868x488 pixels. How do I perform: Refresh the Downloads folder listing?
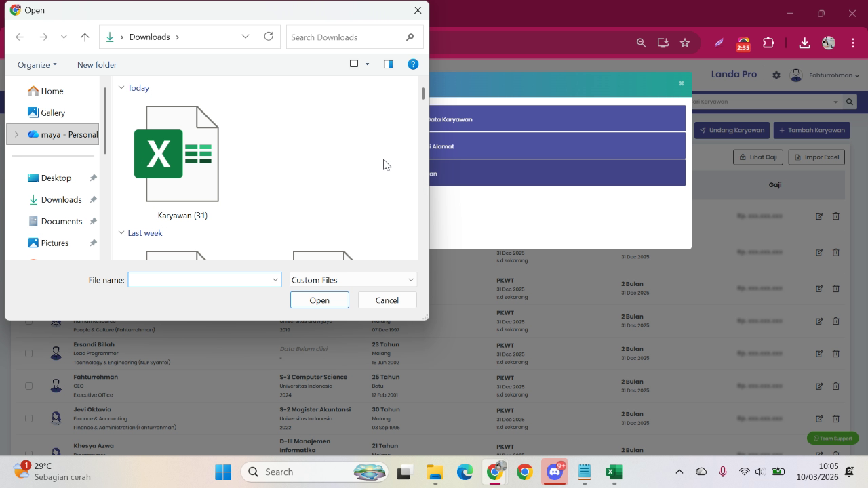[x=269, y=37]
